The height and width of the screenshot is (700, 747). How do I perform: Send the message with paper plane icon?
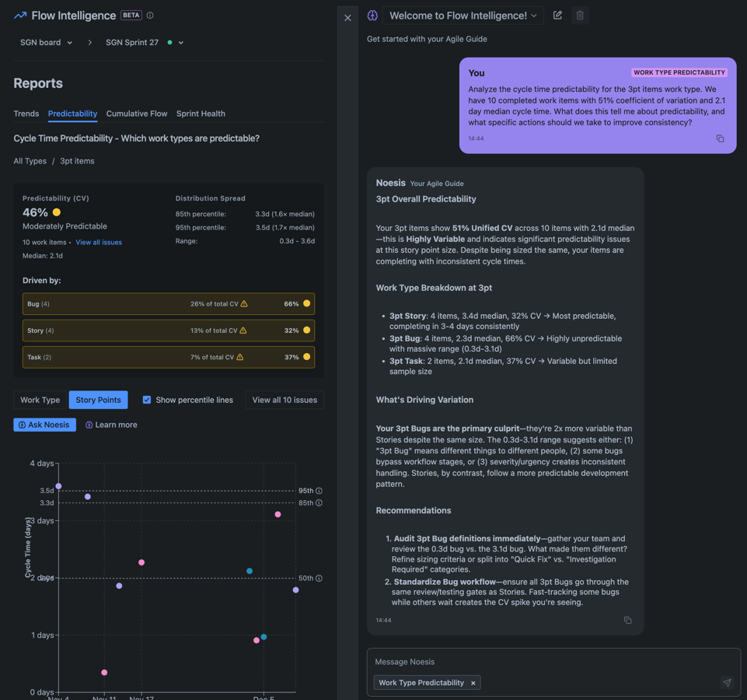click(x=726, y=682)
